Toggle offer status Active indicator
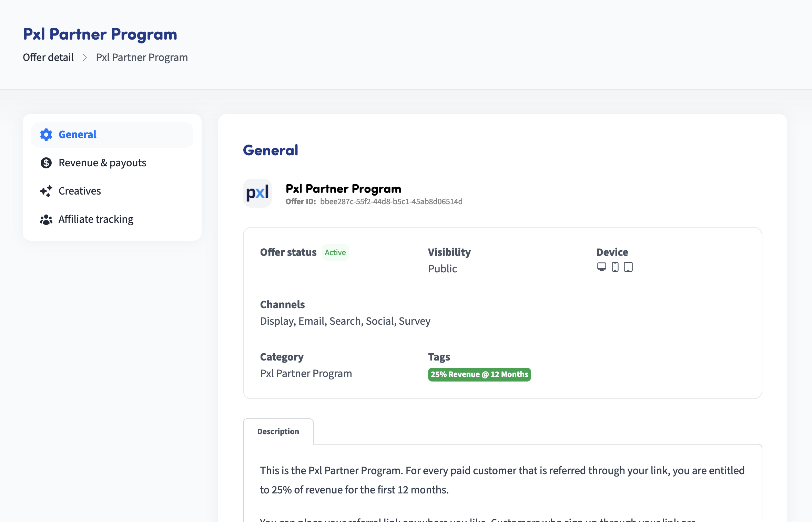The image size is (812, 522). point(336,252)
